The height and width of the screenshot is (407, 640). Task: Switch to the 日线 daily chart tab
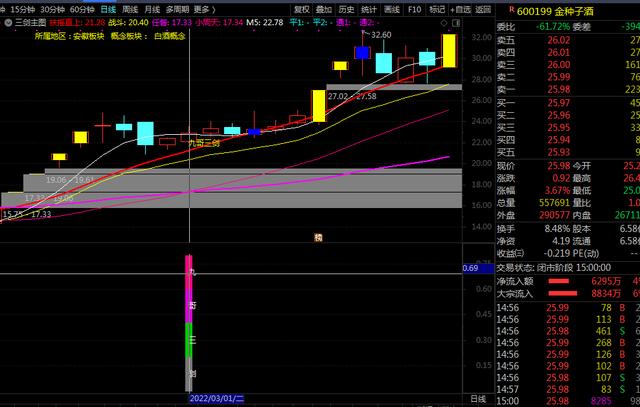[x=108, y=8]
